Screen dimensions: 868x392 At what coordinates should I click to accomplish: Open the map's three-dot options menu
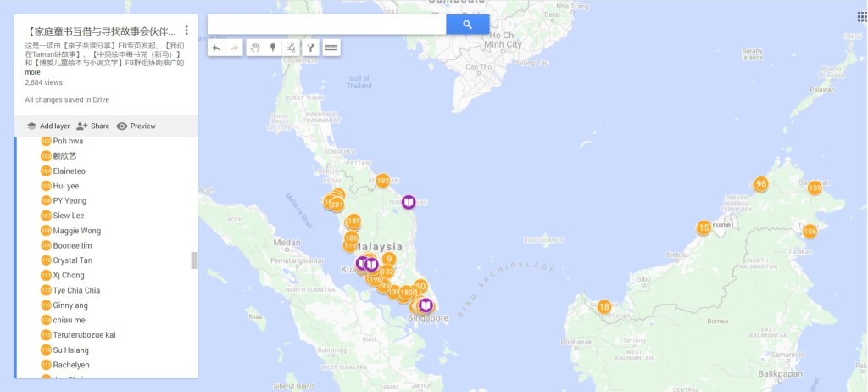(x=186, y=31)
